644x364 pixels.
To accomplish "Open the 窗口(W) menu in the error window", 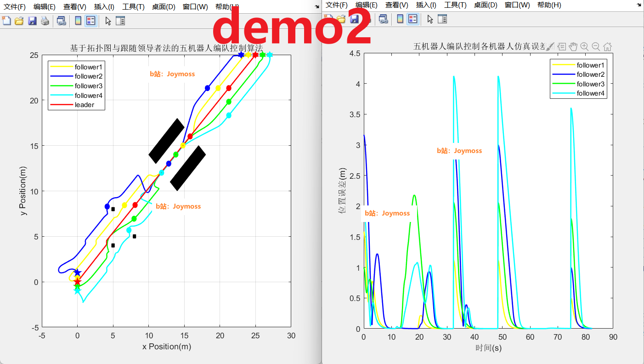I will point(517,5).
